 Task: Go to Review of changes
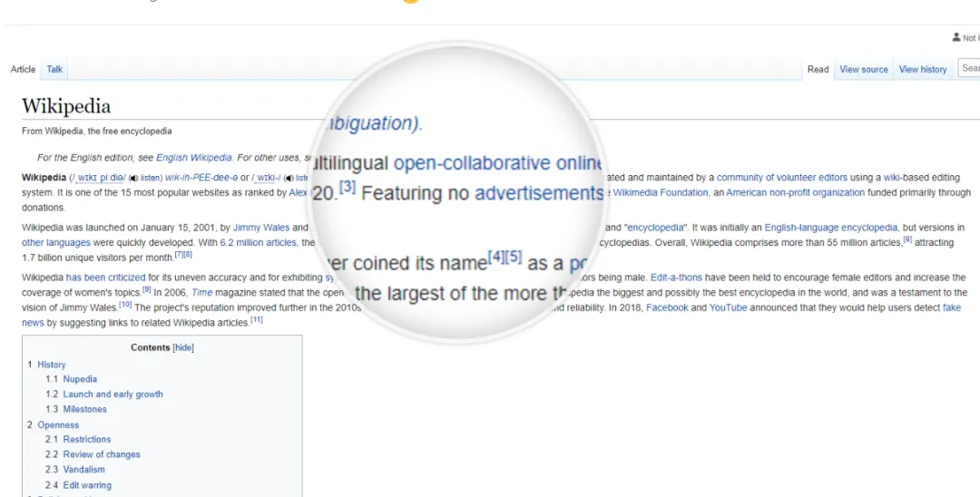[102, 453]
